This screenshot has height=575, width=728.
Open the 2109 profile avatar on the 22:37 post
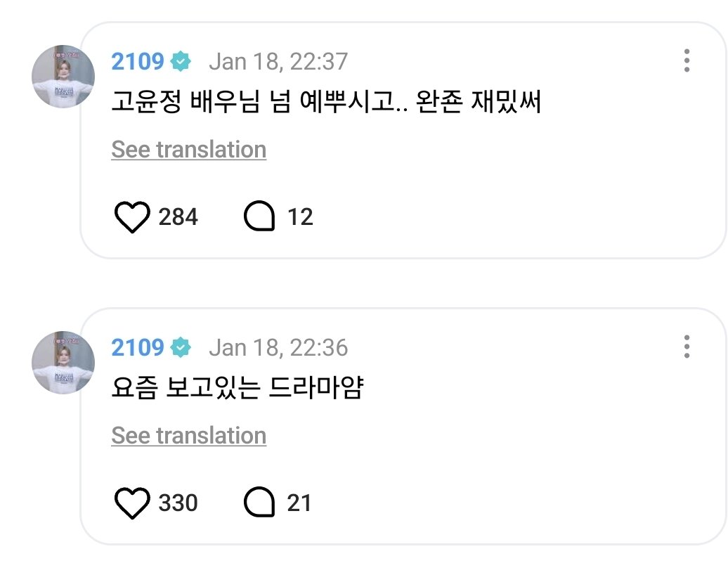point(63,77)
